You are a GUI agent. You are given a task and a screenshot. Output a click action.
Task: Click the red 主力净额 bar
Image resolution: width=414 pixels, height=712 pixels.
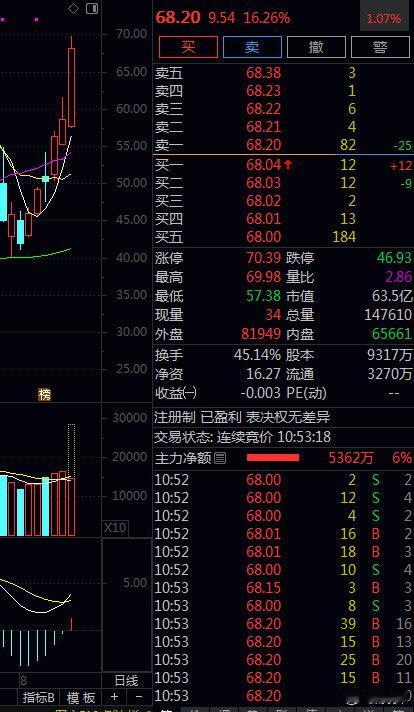click(273, 458)
